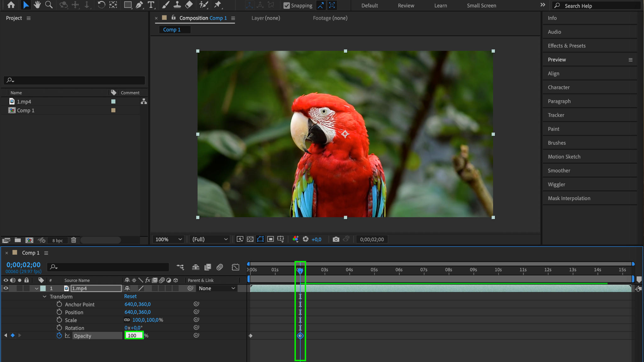Toggle the Opacity stopwatch
The height and width of the screenshot is (362, 644).
tap(59, 336)
